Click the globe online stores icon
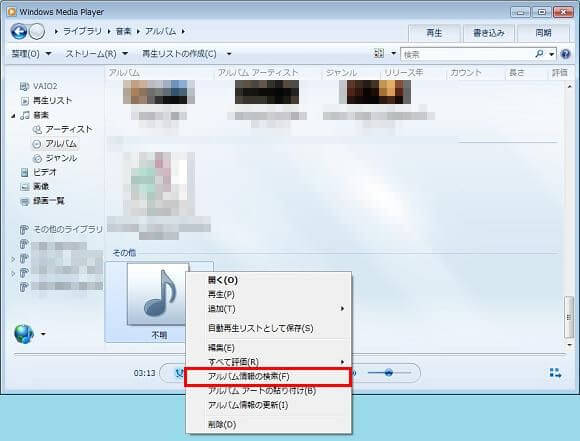 24,334
